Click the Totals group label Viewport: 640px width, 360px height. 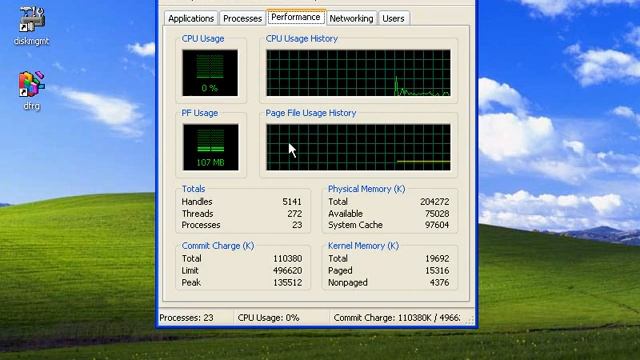tap(193, 189)
